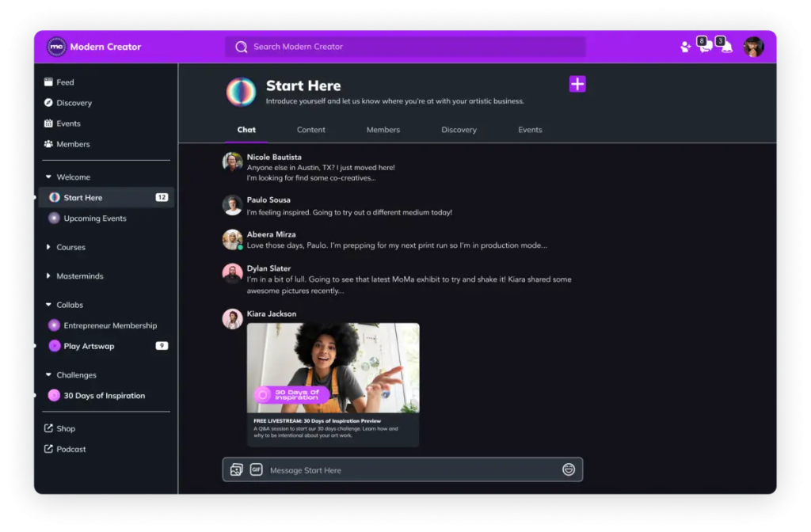Switch to the Members tab

[383, 130]
